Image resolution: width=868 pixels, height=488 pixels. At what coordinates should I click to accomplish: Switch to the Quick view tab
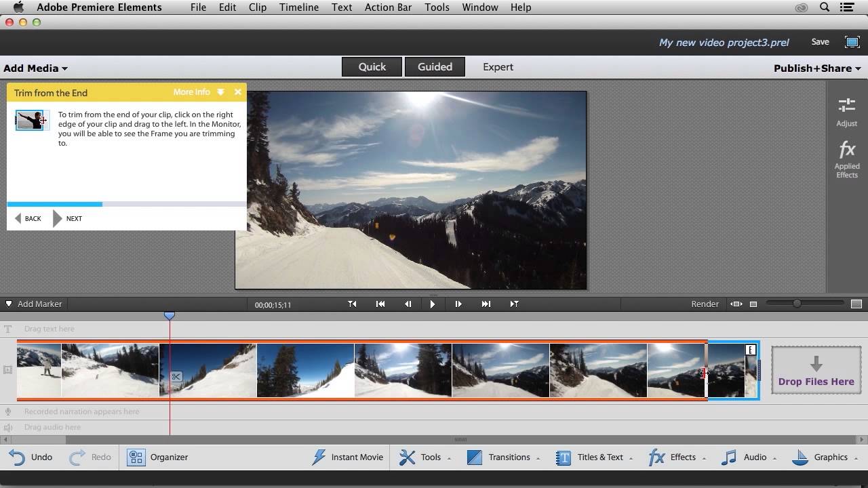click(x=372, y=66)
